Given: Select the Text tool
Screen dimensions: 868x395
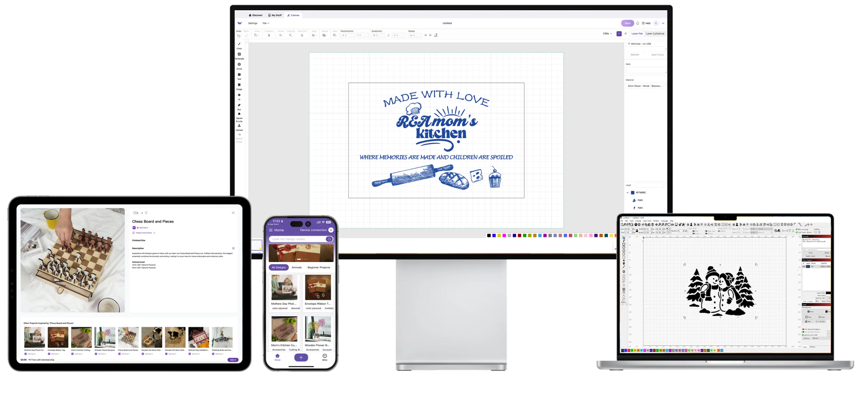Looking at the screenshot, I should click(x=239, y=75).
